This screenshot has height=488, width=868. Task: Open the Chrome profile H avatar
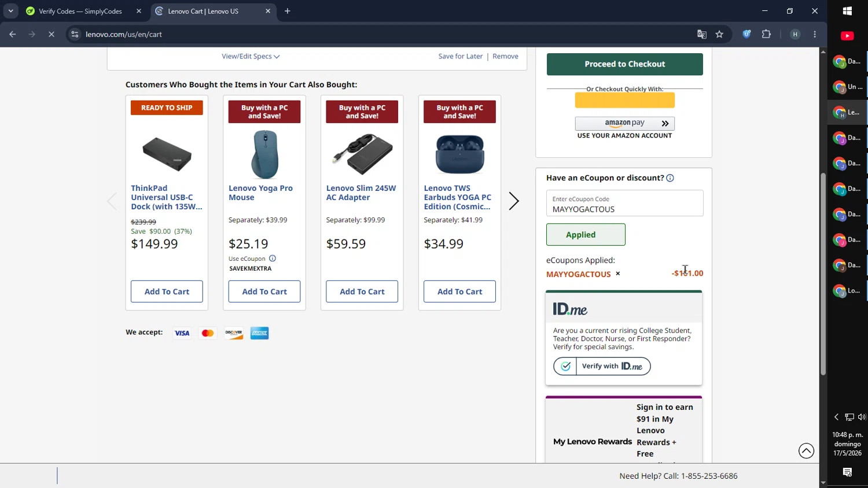(x=795, y=34)
